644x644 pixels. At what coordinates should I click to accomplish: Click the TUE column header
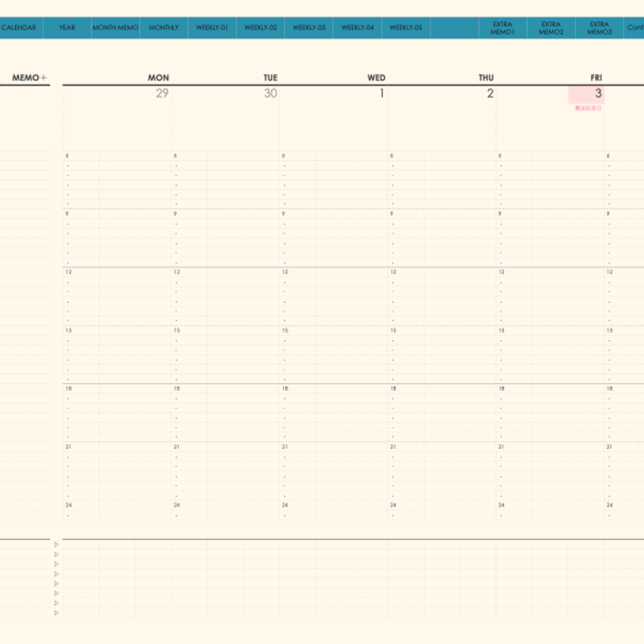click(270, 78)
